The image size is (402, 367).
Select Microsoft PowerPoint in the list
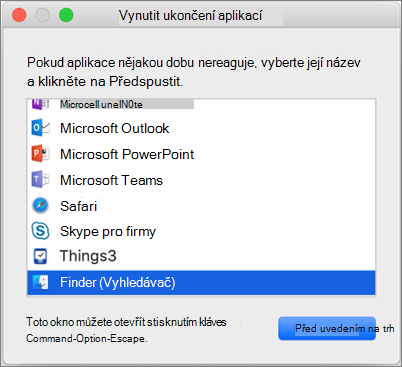(x=201, y=154)
